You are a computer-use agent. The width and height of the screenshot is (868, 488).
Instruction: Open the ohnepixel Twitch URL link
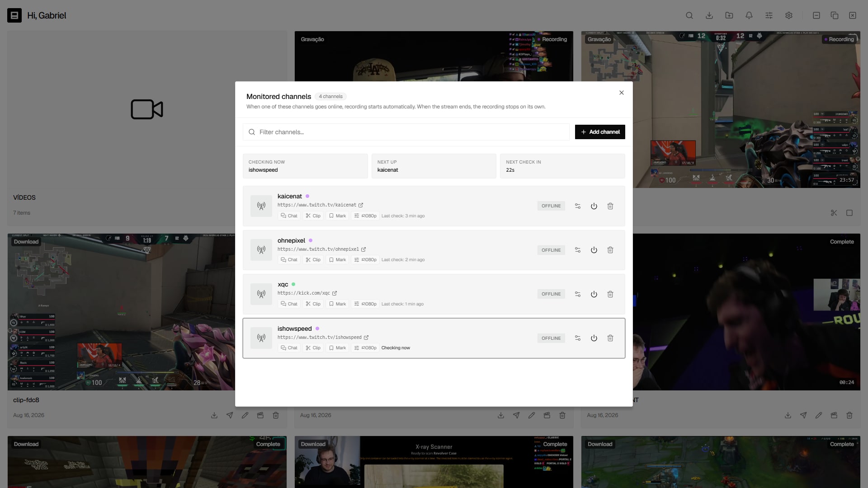tap(322, 249)
